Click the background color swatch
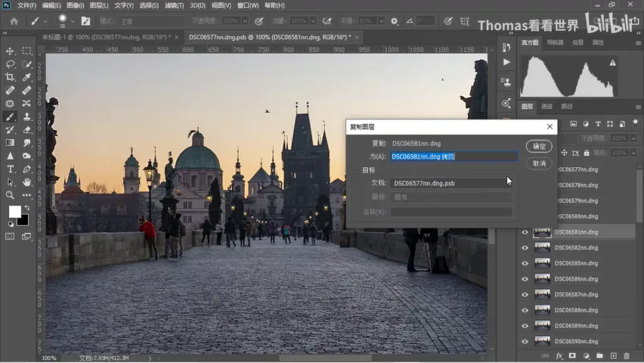Viewport: 644px width, 363px height. 24,222
